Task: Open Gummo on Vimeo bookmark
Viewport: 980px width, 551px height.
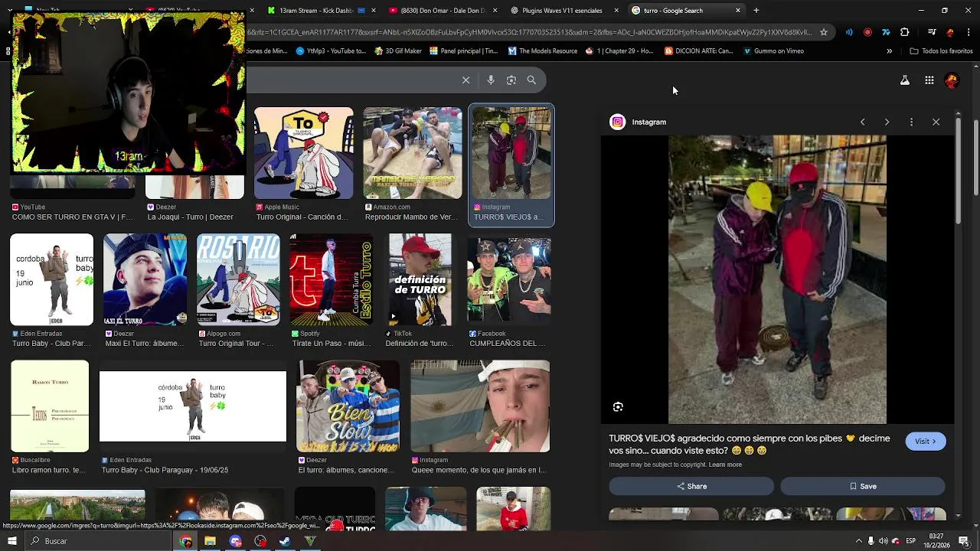Action: [773, 51]
